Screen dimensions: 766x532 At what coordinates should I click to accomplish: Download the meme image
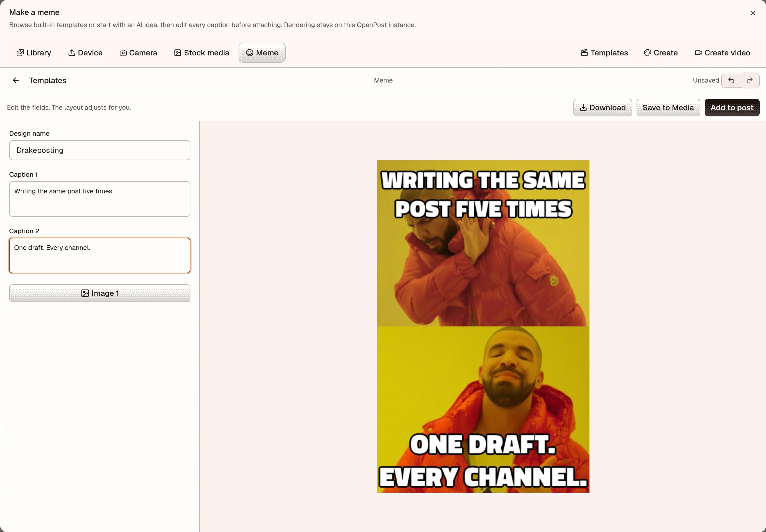(602, 107)
